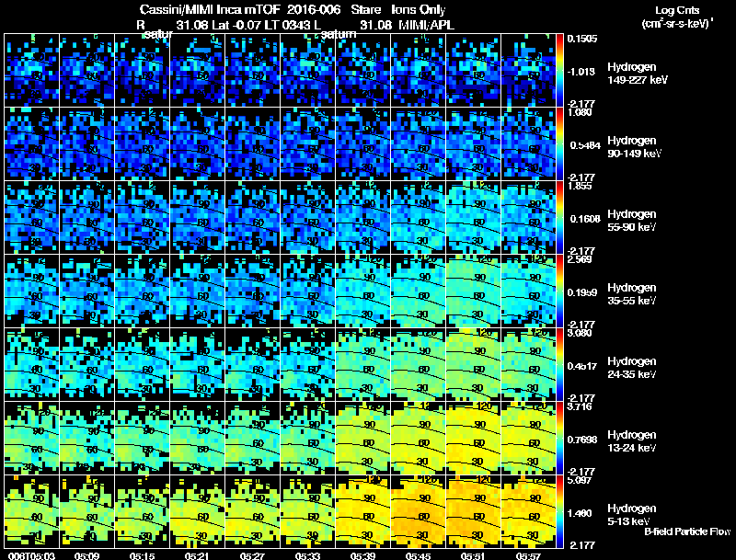Click the '05:57' time label

pyautogui.click(x=528, y=555)
